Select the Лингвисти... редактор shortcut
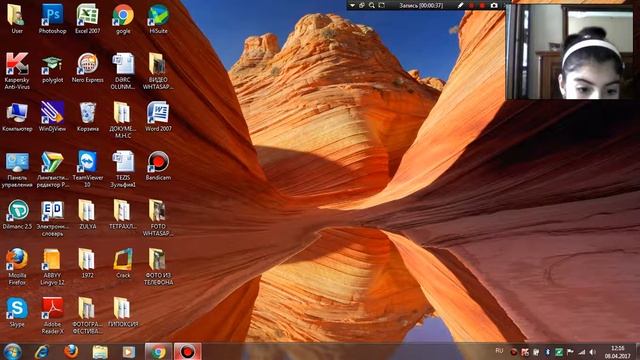Viewport: 640px width, 360px height. coord(52,169)
